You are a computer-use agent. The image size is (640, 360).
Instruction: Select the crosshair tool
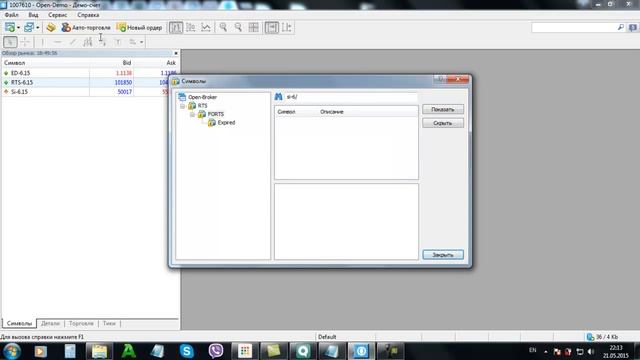click(x=25, y=42)
